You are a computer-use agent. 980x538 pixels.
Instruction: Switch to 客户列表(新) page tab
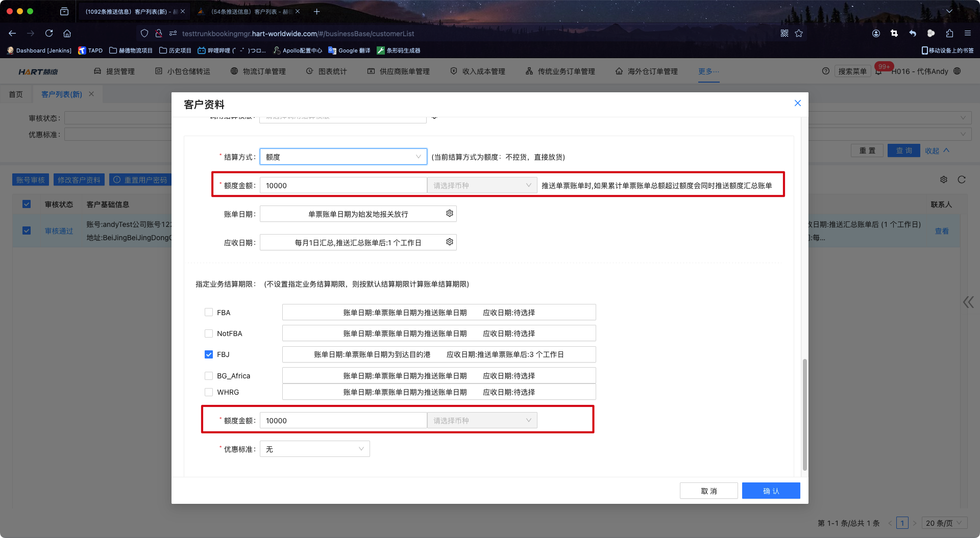click(x=62, y=94)
